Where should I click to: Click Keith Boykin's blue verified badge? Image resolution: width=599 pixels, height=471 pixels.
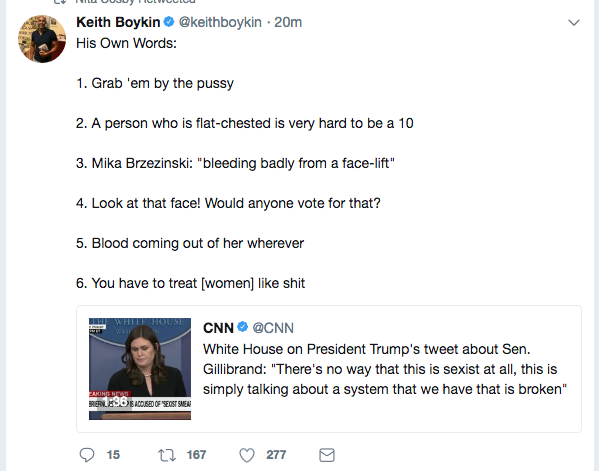coord(169,22)
